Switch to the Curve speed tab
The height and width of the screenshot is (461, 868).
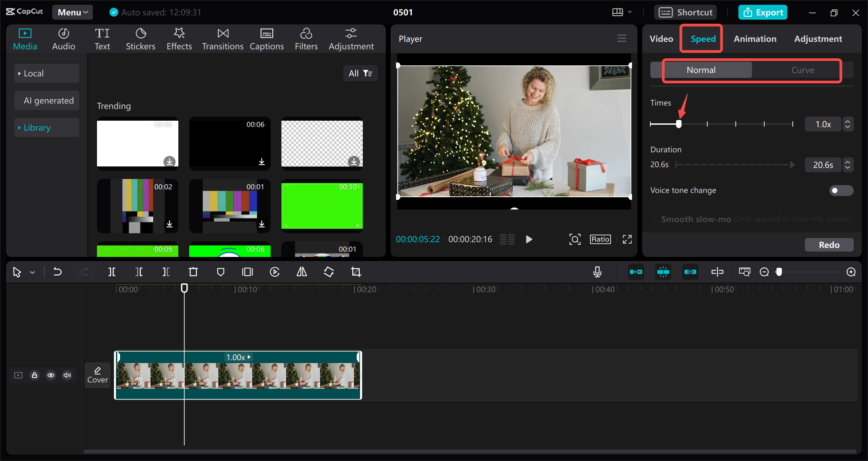tap(803, 70)
